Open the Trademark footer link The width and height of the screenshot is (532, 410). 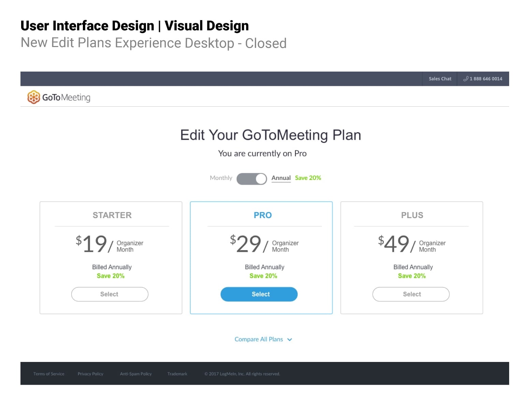pyautogui.click(x=177, y=374)
